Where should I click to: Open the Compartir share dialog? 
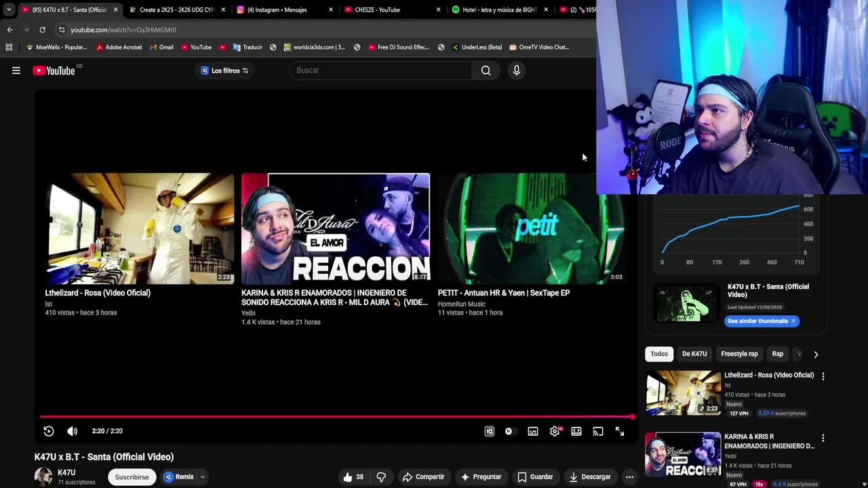[423, 477]
